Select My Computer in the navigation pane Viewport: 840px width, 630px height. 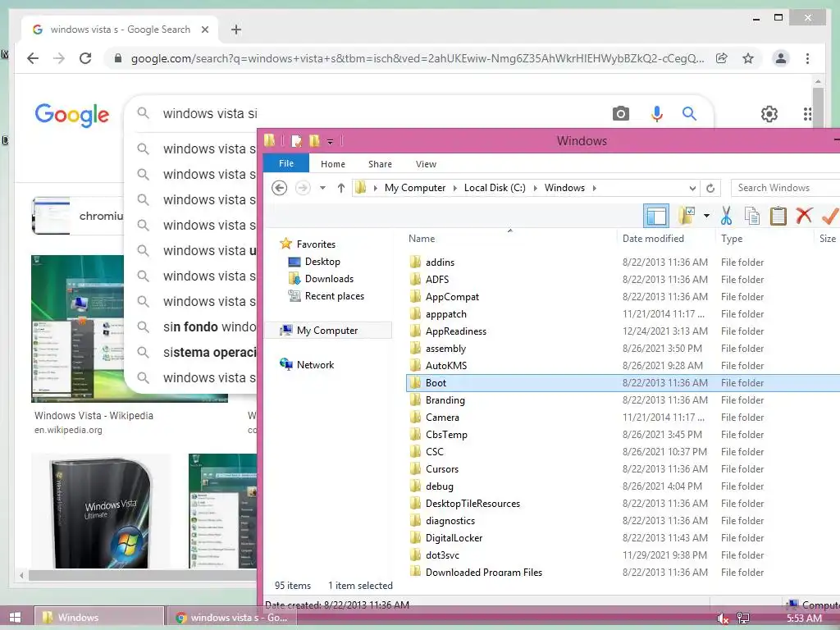[x=326, y=331]
